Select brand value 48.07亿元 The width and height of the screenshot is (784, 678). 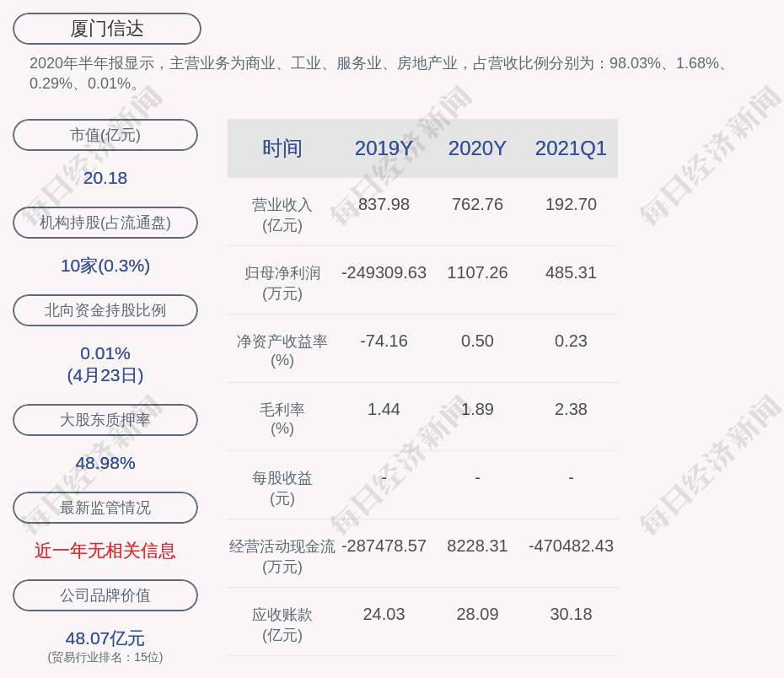pos(105,638)
